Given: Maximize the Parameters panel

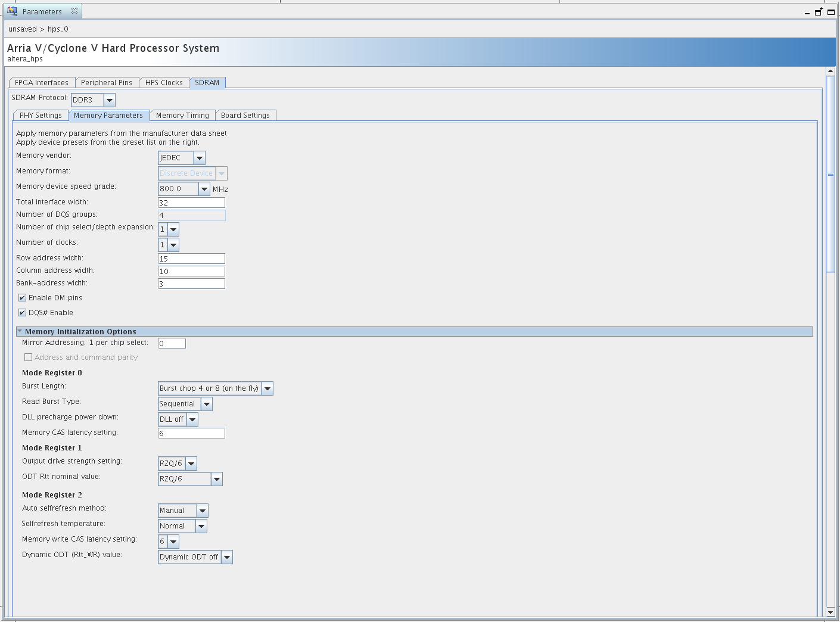Looking at the screenshot, I should click(830, 12).
